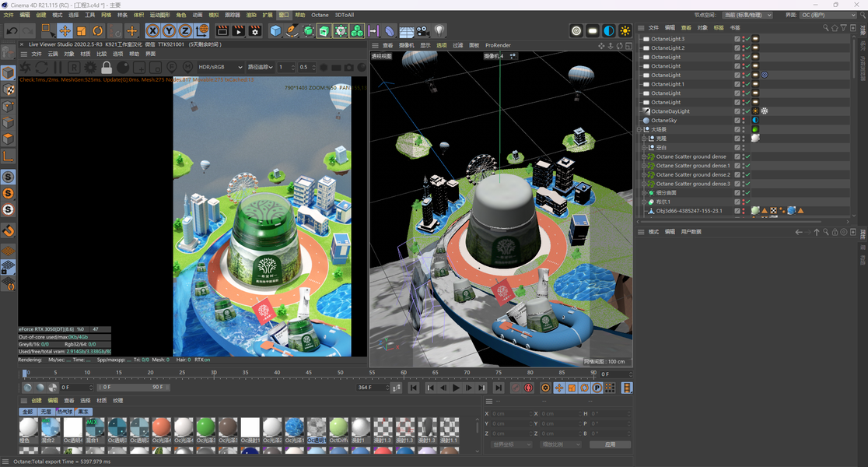
Task: Click the Undo arrow icon
Action: [x=11, y=31]
